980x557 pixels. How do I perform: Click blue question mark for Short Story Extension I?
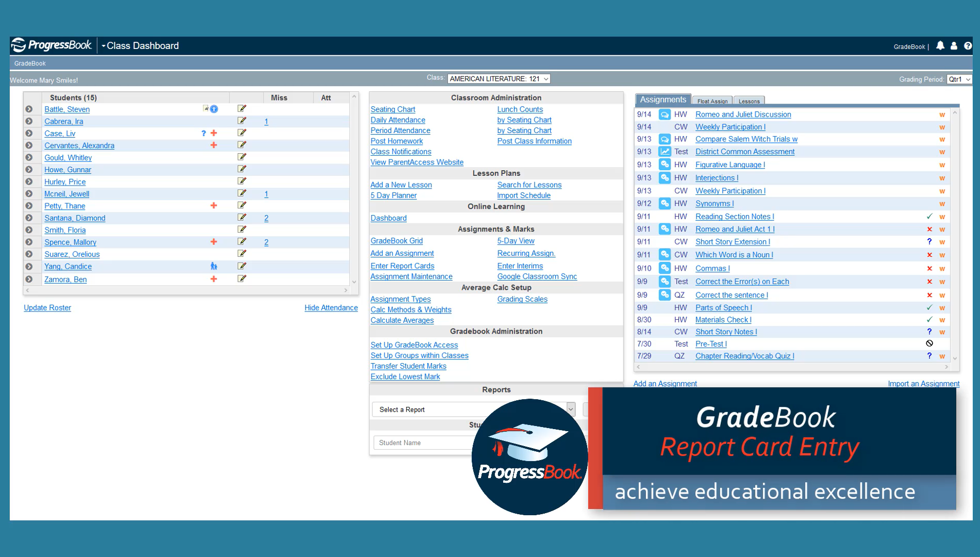coord(929,241)
